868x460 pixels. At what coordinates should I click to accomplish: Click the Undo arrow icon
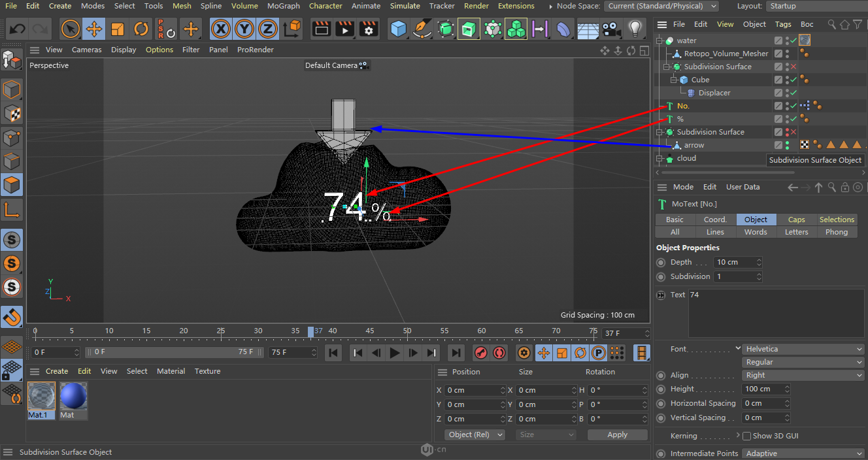point(18,29)
